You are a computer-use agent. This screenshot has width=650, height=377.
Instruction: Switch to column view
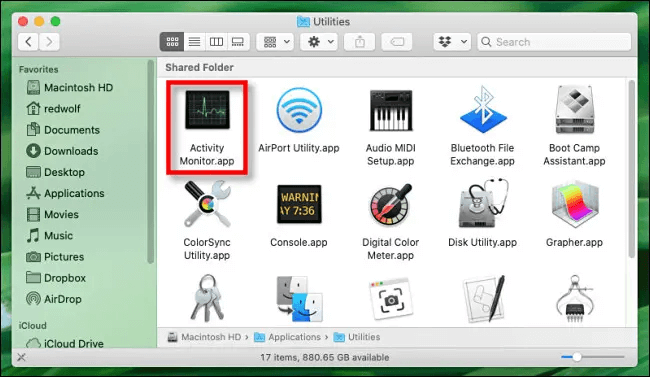point(216,42)
